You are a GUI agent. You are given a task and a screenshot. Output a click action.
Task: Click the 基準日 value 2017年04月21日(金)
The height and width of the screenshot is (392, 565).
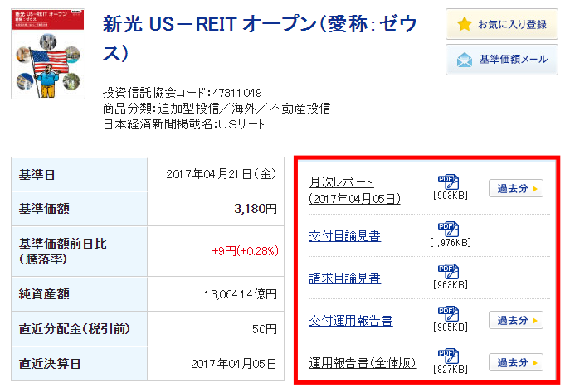pyautogui.click(x=222, y=174)
